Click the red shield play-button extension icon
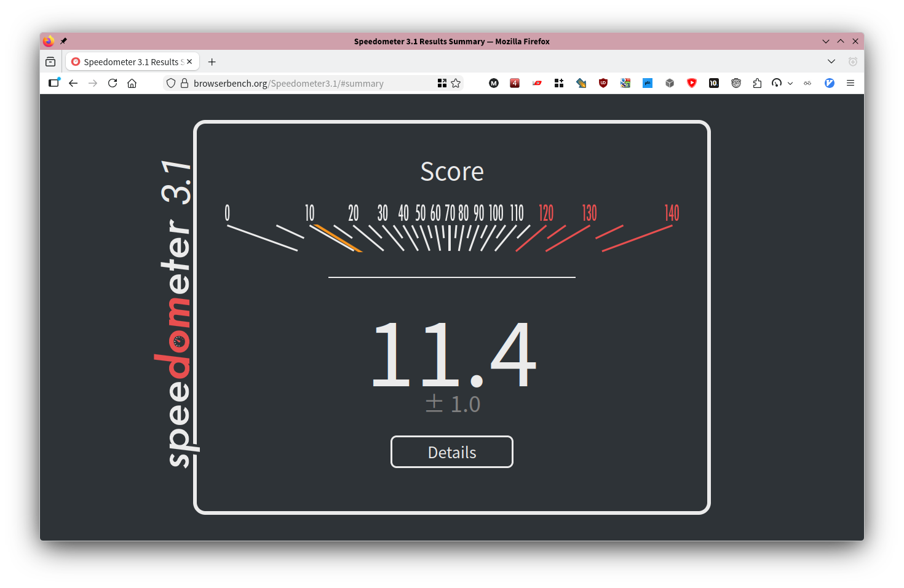This screenshot has height=588, width=904. 692,83
